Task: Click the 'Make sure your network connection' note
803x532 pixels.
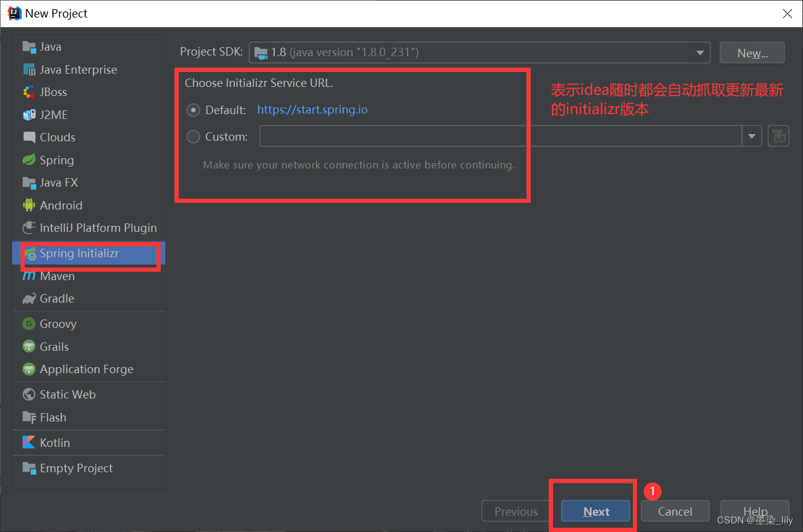Action: 359,165
